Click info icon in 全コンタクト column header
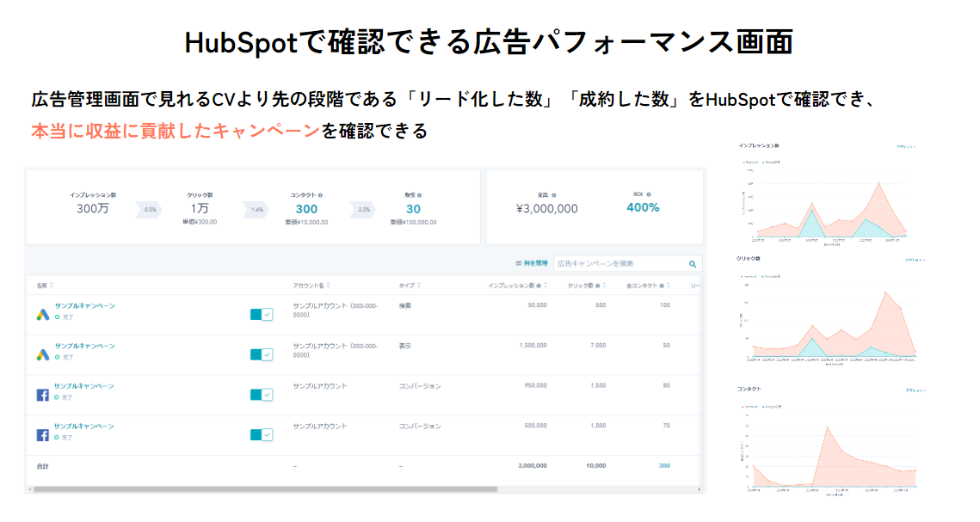980x522 pixels. point(662,286)
